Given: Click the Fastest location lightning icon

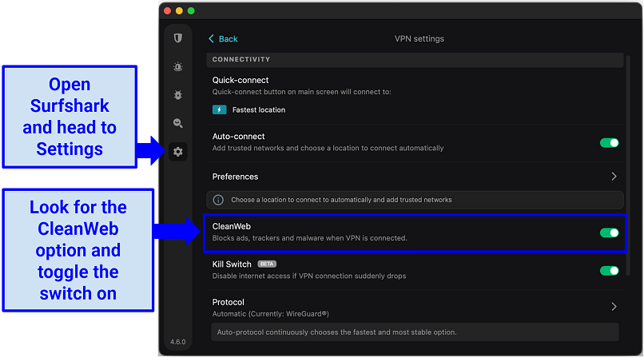Looking at the screenshot, I should [219, 109].
